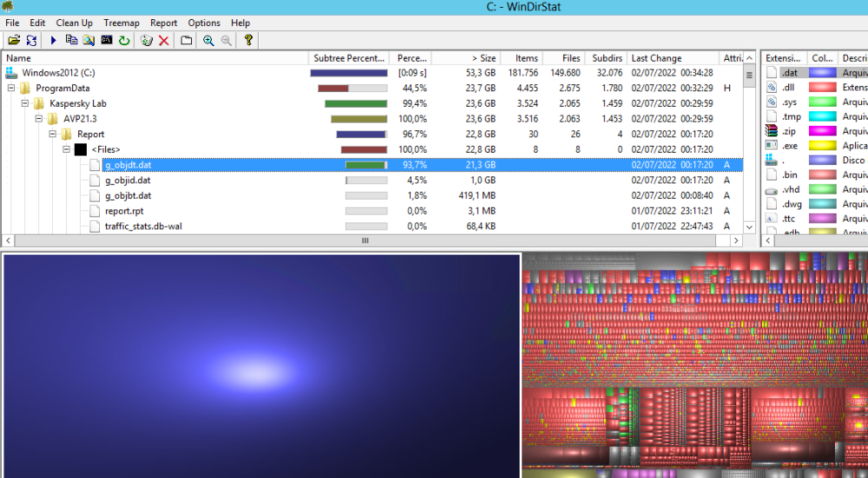Open the Treemap menu

point(122,23)
